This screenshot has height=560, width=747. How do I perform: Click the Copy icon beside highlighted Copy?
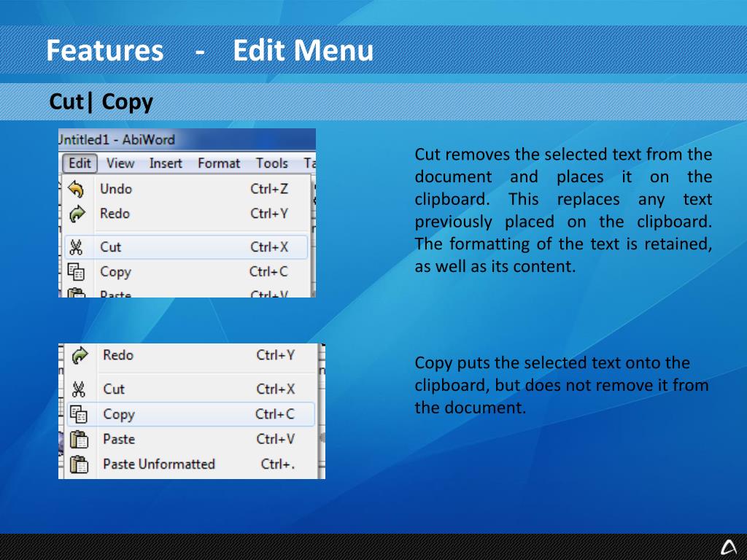tap(79, 414)
